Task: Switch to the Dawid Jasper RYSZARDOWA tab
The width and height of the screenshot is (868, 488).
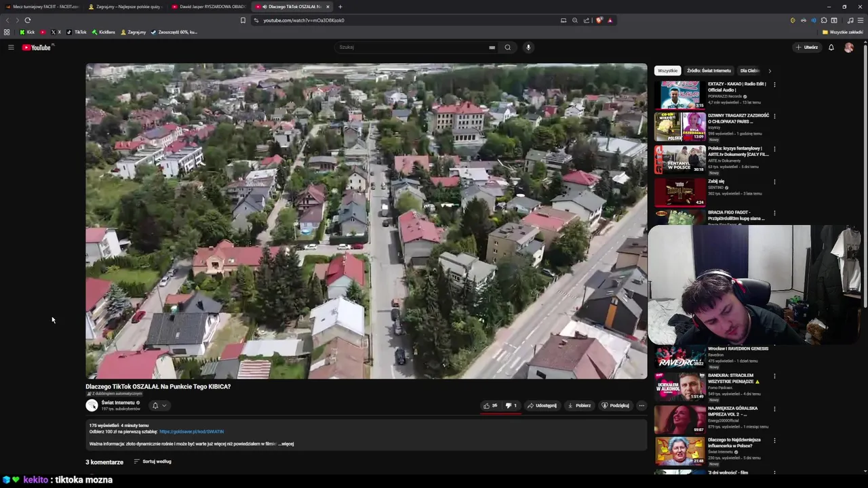Action: click(210, 7)
